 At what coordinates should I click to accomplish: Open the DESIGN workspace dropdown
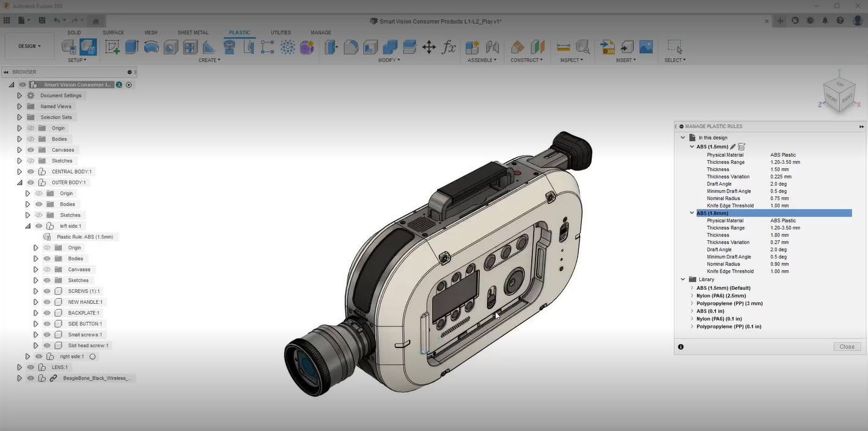[29, 46]
